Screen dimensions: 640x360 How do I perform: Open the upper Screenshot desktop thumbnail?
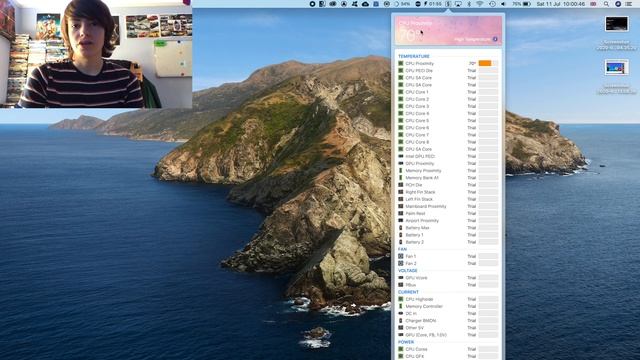616,24
